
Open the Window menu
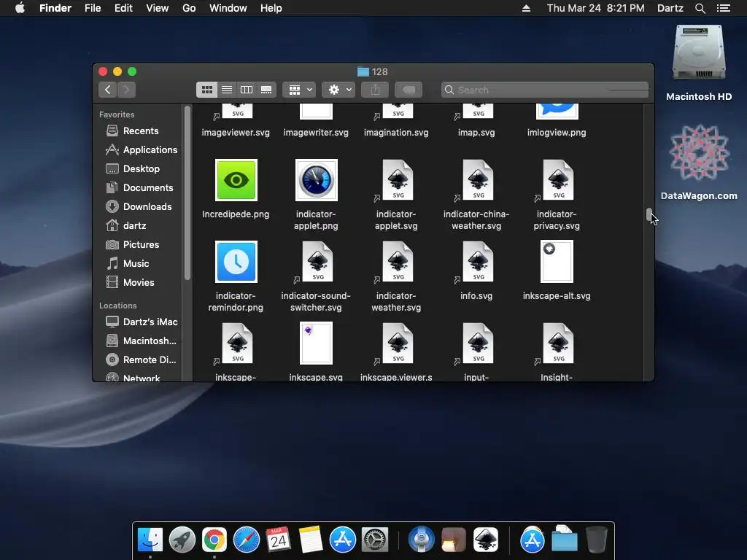[x=228, y=8]
